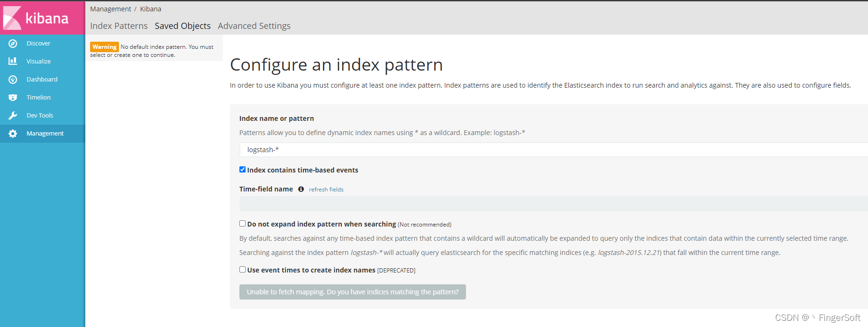This screenshot has width=868, height=327.
Task: Click Management breadcrumb link
Action: [110, 9]
